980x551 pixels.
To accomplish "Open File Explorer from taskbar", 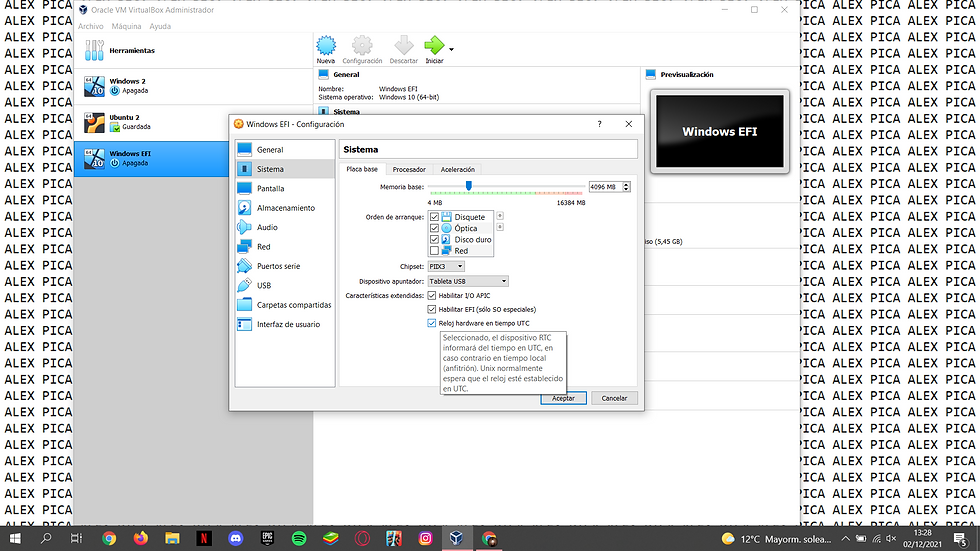I will (x=172, y=539).
